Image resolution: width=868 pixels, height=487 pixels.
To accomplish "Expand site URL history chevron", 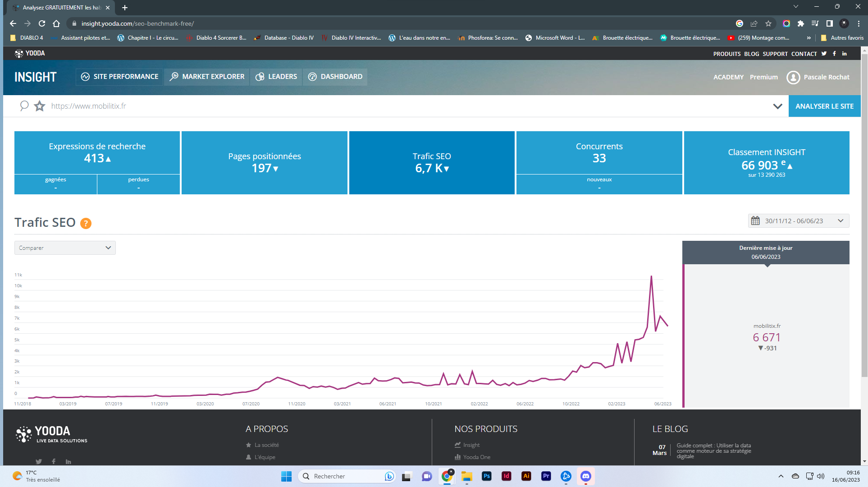I will [x=777, y=106].
